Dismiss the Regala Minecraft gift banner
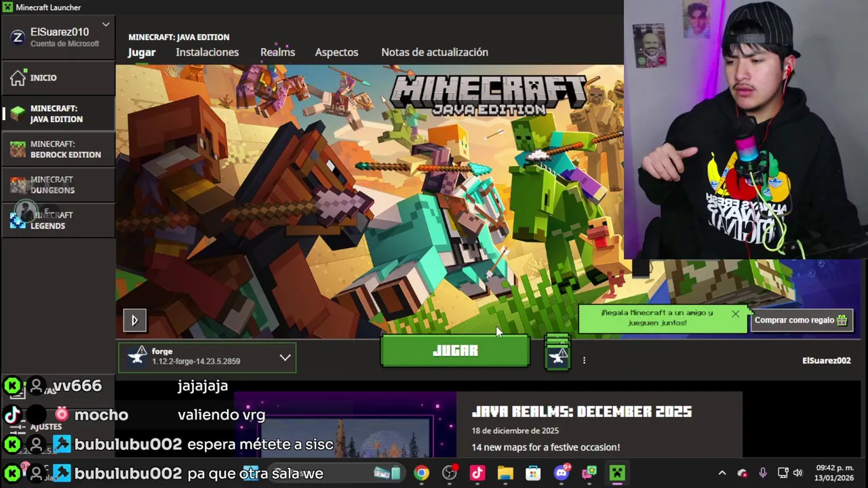 tap(735, 314)
